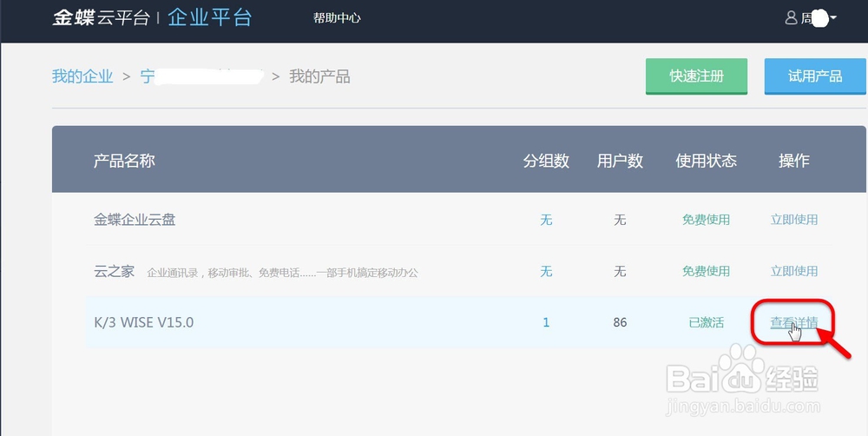Screen dimensions: 868x436
Task: Select the 金蝶企业云盘 product name
Action: [135, 220]
